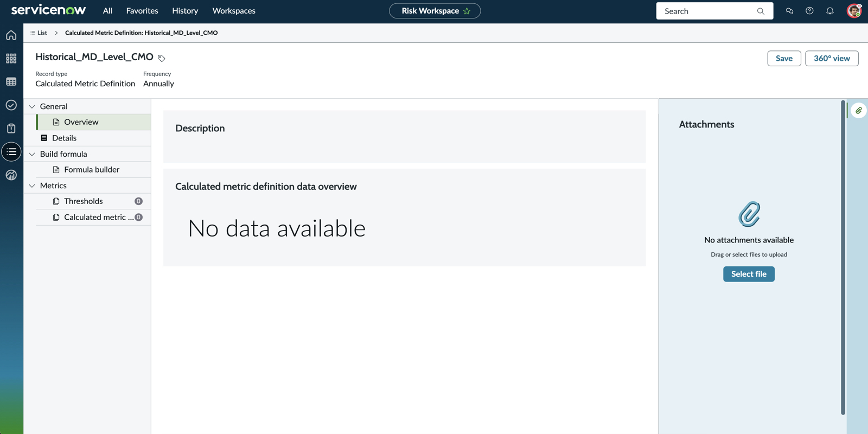
Task: Collapse the Metrics section chevron
Action: tap(32, 186)
